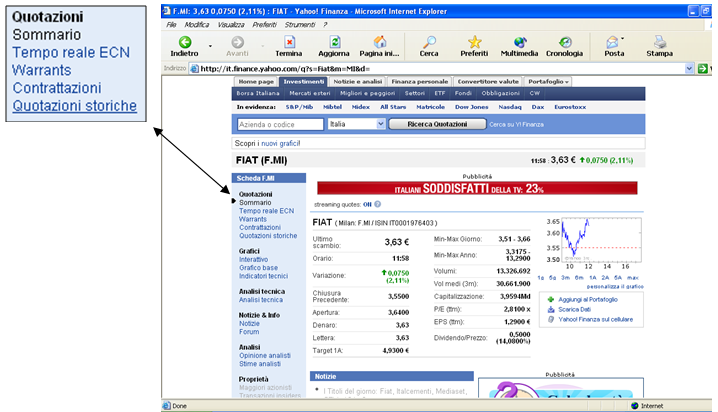
Task: Refresh page with the Aggiorna icon
Action: click(x=335, y=42)
